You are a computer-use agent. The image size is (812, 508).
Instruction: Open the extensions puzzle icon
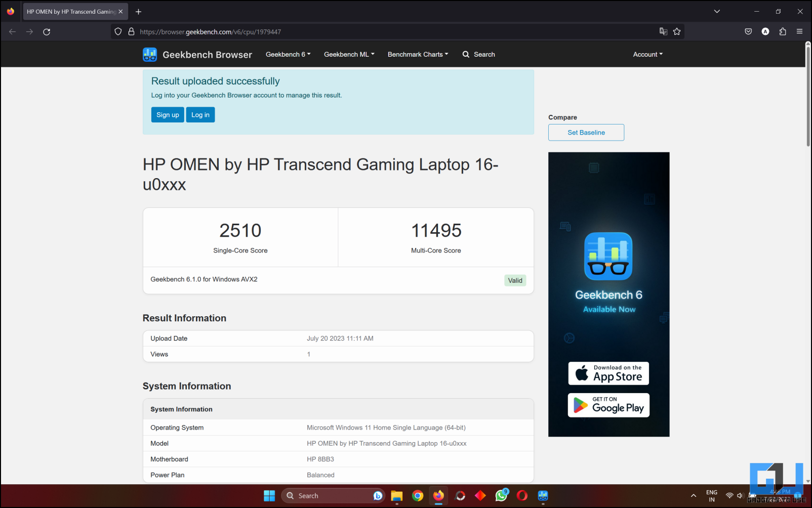[783, 31]
